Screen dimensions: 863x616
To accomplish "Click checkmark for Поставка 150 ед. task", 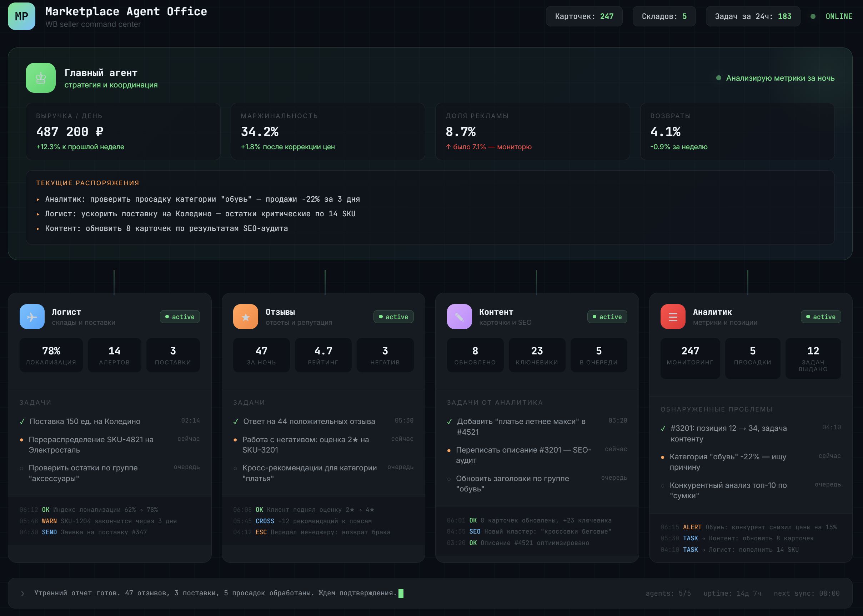I will [x=22, y=421].
